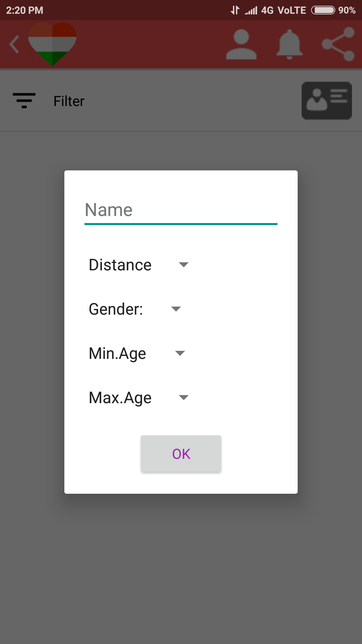Open the profile person icon
This screenshot has width=362, height=644.
tap(241, 45)
